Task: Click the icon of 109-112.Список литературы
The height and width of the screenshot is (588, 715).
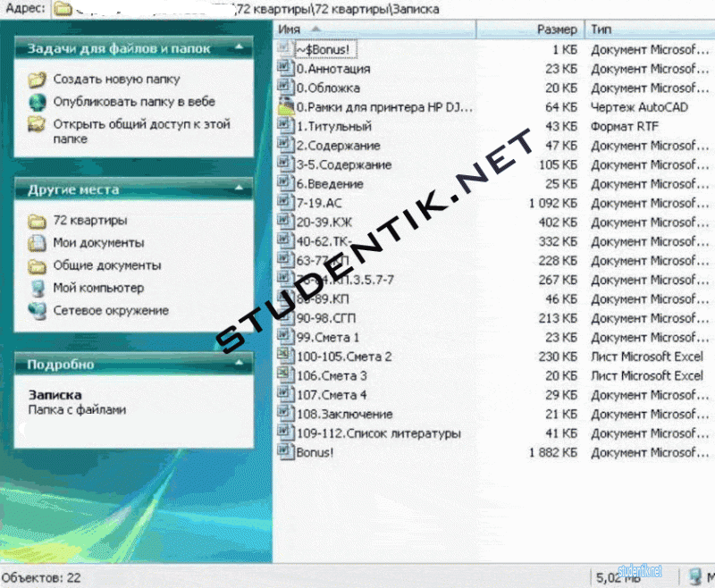Action: [286, 433]
